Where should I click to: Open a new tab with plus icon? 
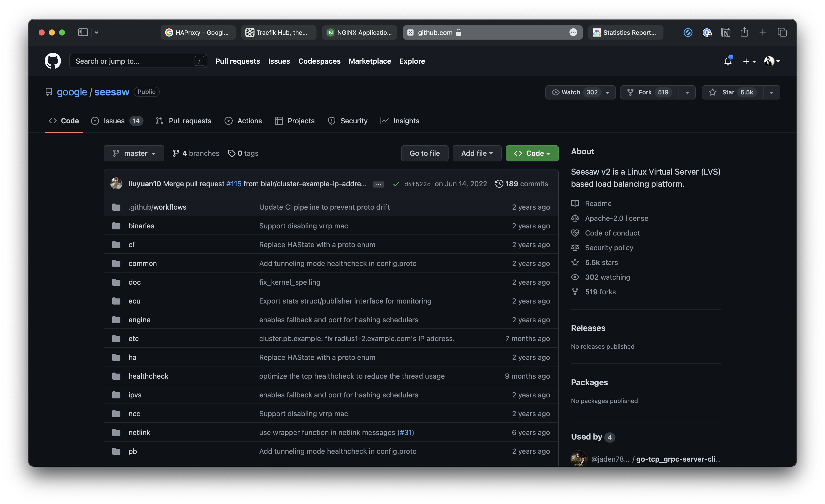click(x=763, y=32)
